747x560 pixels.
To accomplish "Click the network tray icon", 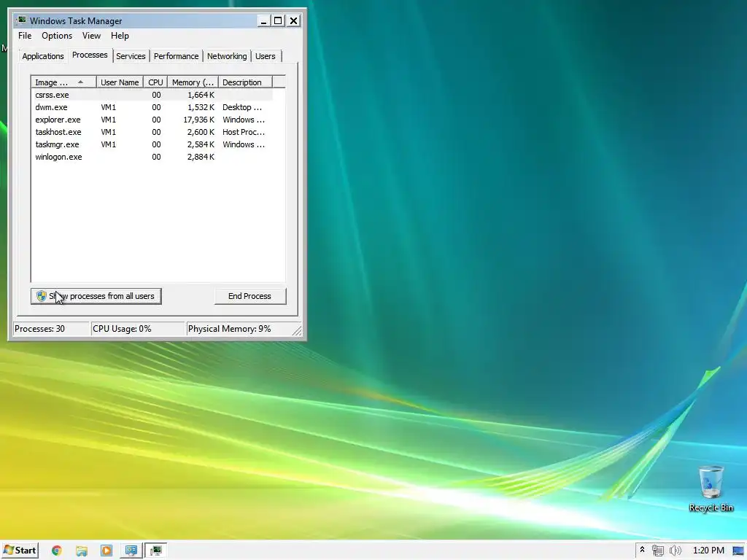I will point(658,551).
